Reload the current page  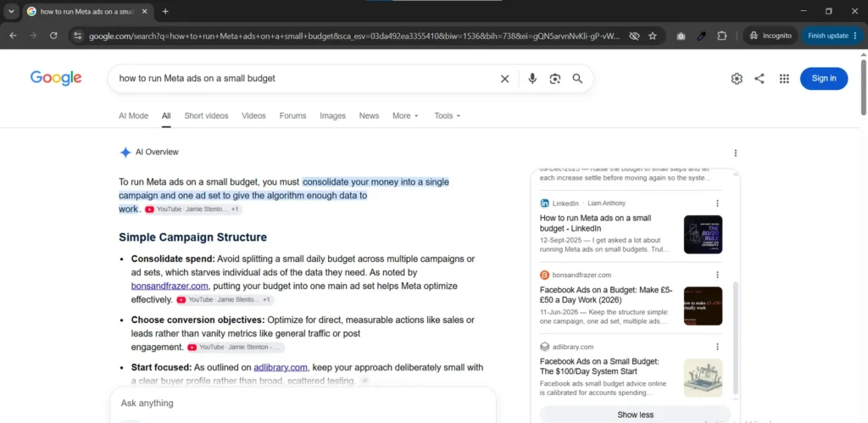click(53, 36)
